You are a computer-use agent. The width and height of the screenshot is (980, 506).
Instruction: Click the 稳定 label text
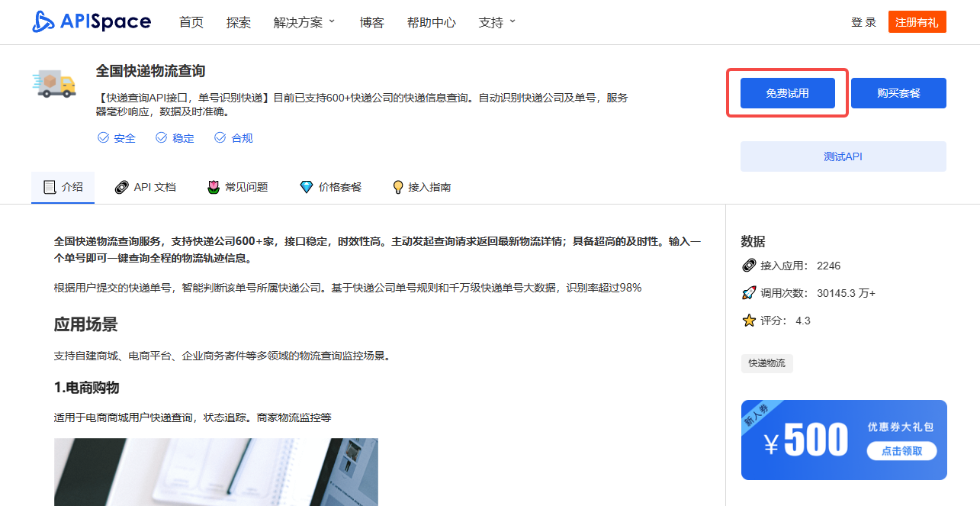[x=183, y=138]
